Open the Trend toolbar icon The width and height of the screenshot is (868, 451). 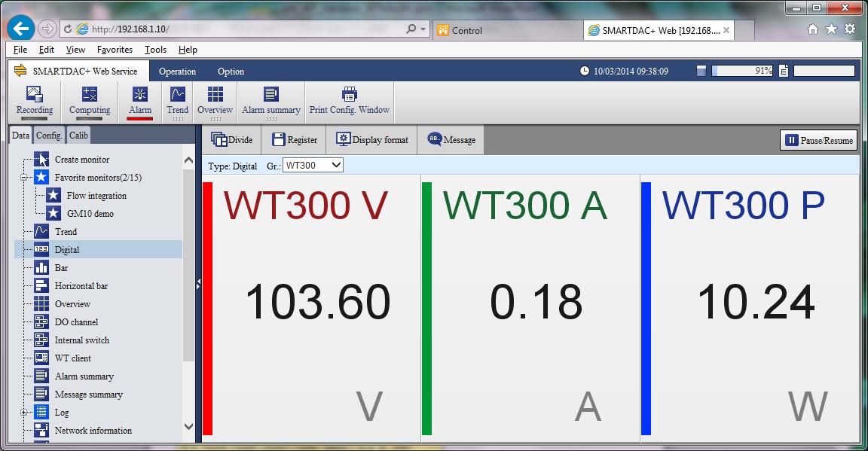click(x=178, y=94)
